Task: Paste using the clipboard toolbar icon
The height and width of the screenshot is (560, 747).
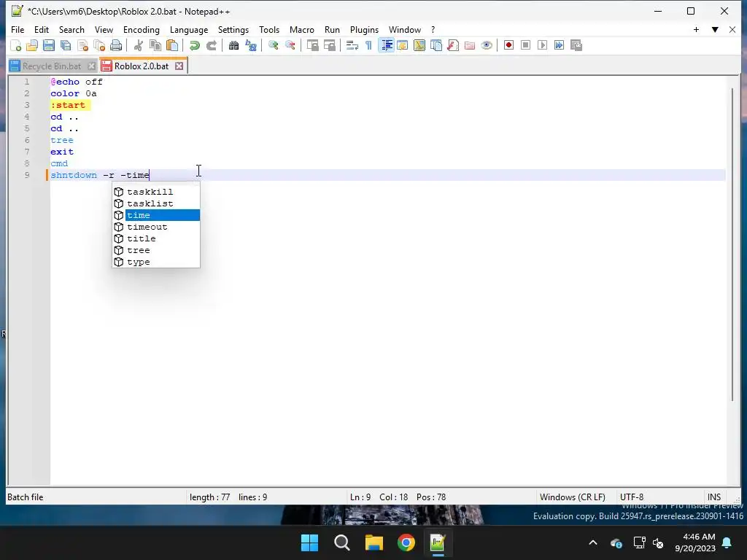Action: (x=172, y=45)
